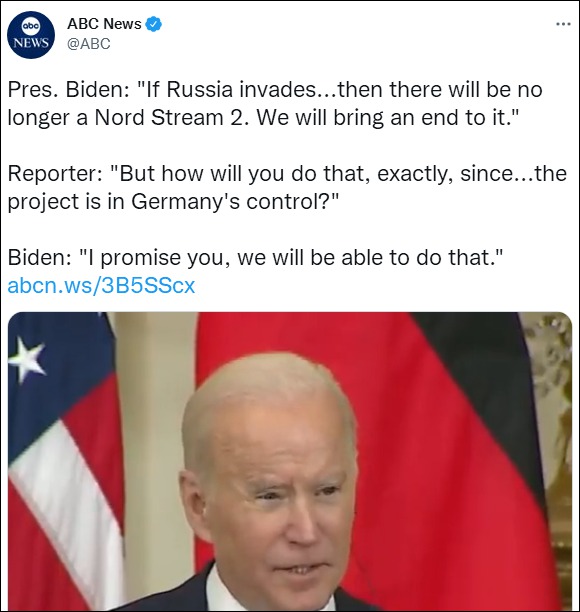Click the white star on the American flag

[x=27, y=360]
